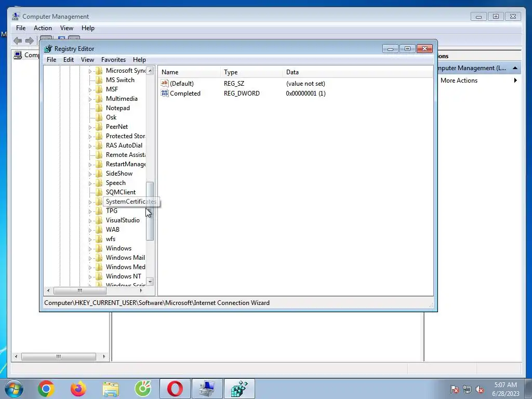Click the Computer Management horizontal scrollbar thumb

click(x=59, y=356)
